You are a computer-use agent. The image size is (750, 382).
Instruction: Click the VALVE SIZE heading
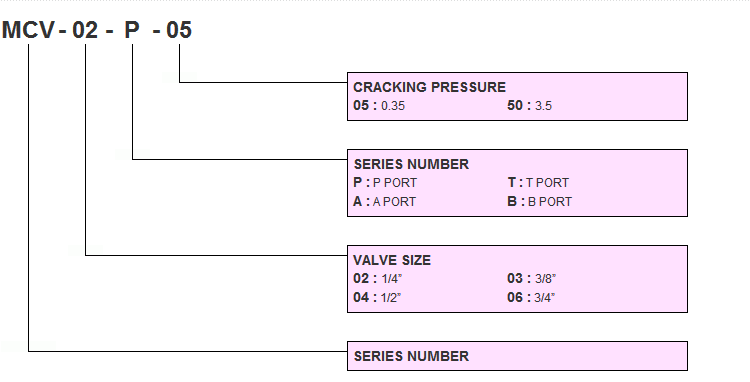pos(392,260)
